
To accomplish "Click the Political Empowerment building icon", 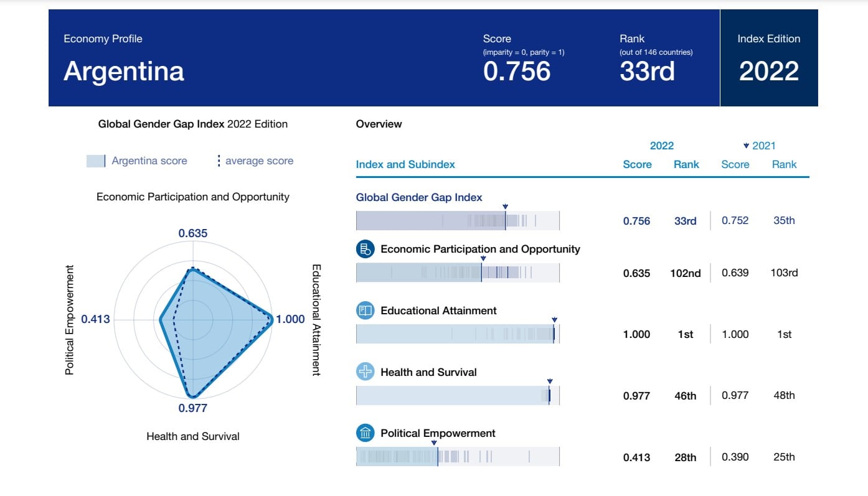I will pos(365,433).
